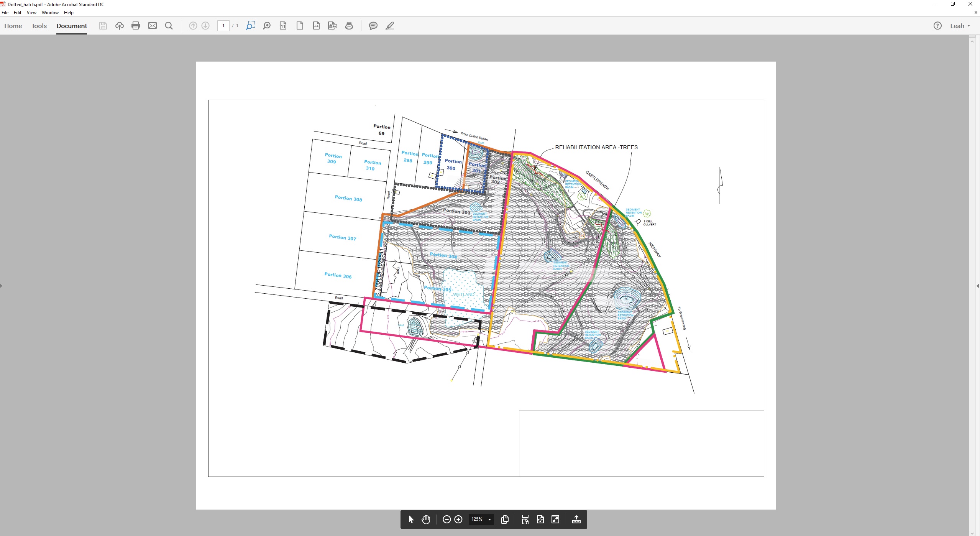980x536 pixels.
Task: Select the Marquee Zoom tool
Action: click(x=250, y=26)
